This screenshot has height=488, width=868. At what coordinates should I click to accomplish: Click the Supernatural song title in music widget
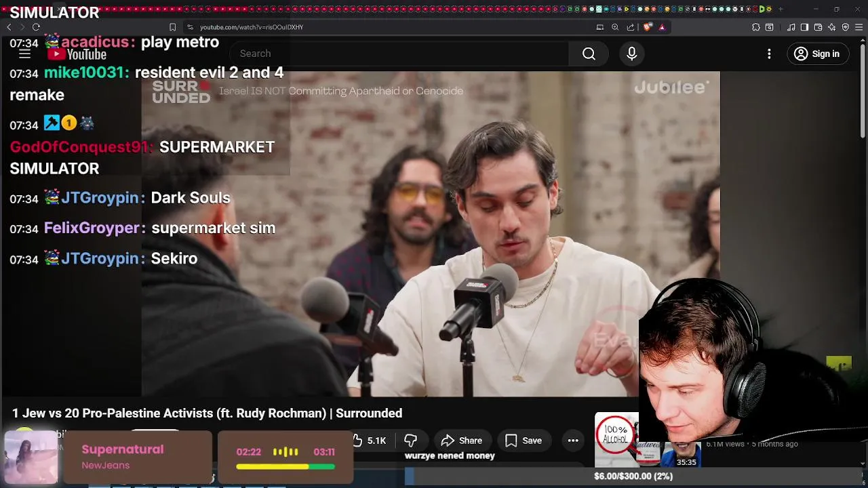pyautogui.click(x=123, y=449)
